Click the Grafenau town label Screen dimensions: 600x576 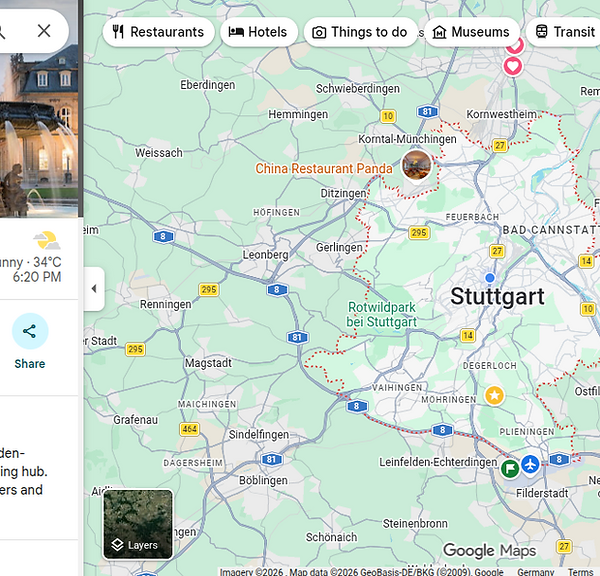point(135,420)
